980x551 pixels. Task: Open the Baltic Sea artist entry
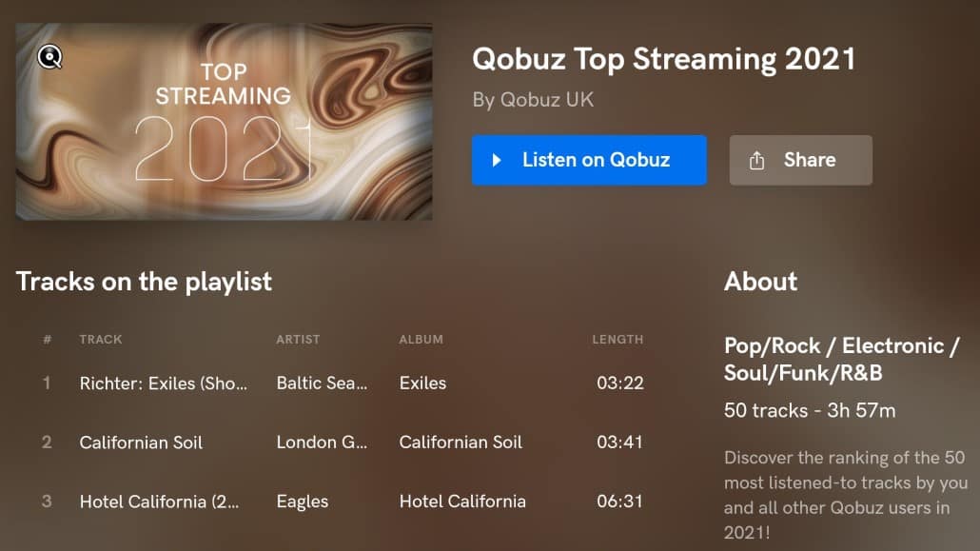point(321,384)
